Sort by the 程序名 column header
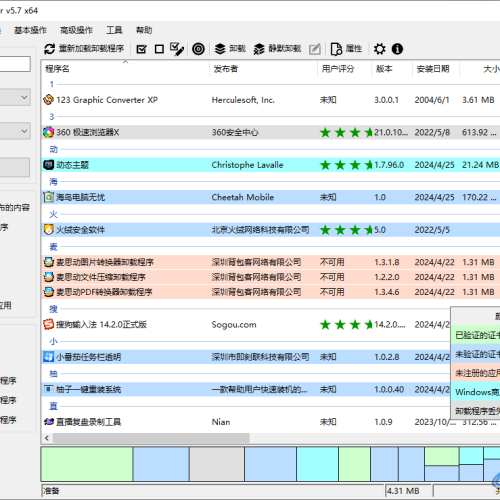This screenshot has width=500, height=500. (125, 69)
